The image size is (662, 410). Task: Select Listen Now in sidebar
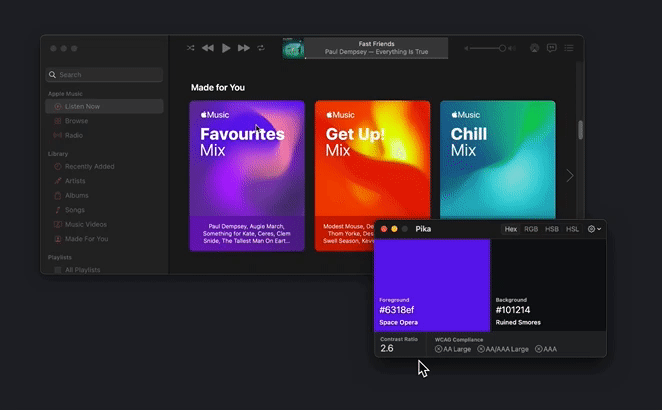(x=104, y=106)
